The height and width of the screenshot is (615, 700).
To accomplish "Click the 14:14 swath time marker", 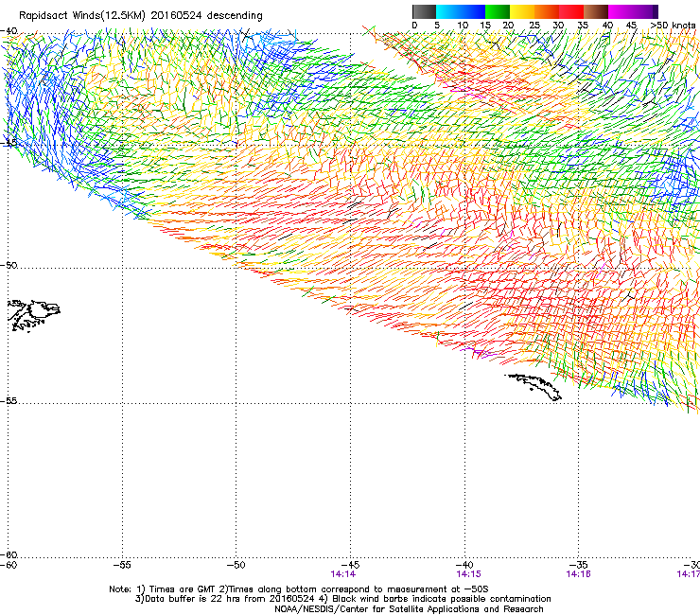I will click(x=342, y=574).
